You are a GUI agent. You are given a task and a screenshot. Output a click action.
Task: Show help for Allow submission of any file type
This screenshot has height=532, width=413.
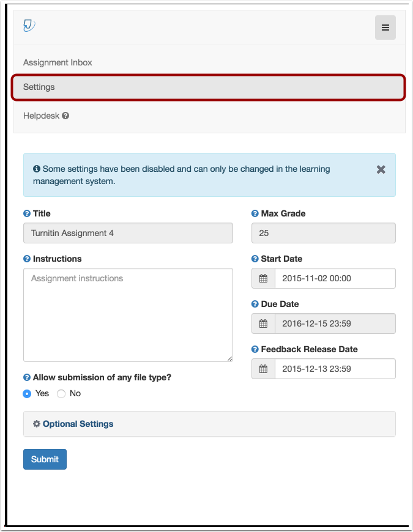pos(27,377)
